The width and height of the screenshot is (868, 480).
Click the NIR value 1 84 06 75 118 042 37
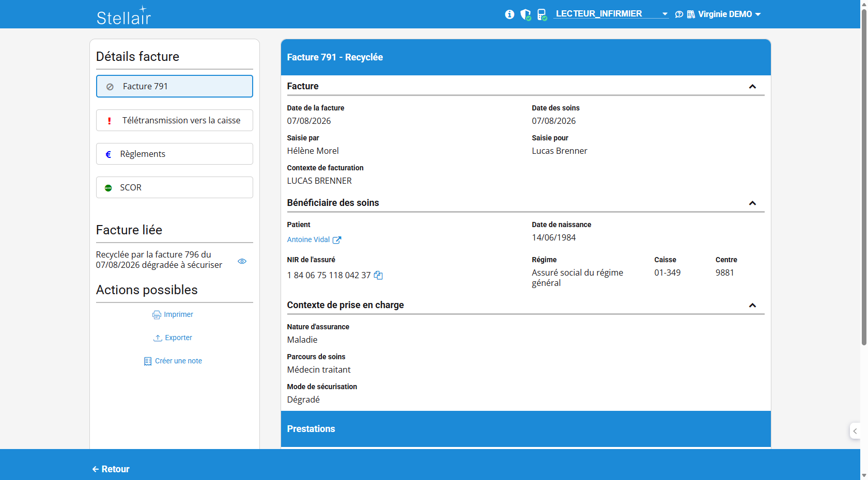pos(329,275)
